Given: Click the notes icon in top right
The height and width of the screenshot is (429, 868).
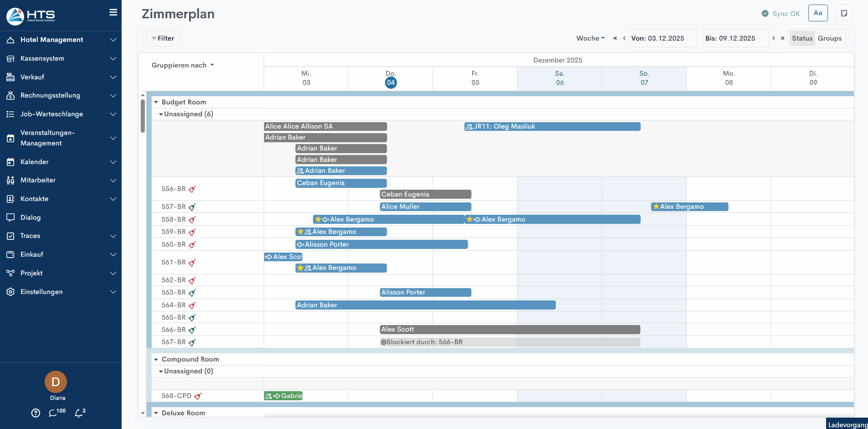Looking at the screenshot, I should [844, 13].
